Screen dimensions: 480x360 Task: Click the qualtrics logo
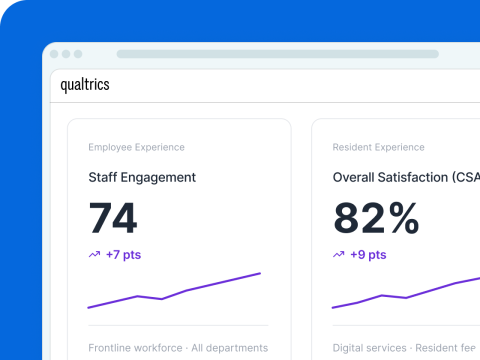point(85,85)
